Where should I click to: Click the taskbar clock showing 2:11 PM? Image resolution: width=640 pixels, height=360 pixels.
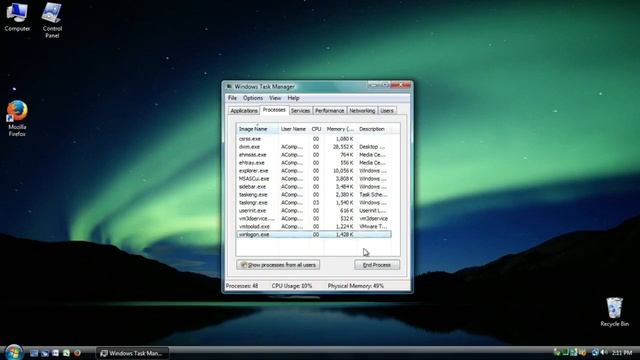622,353
